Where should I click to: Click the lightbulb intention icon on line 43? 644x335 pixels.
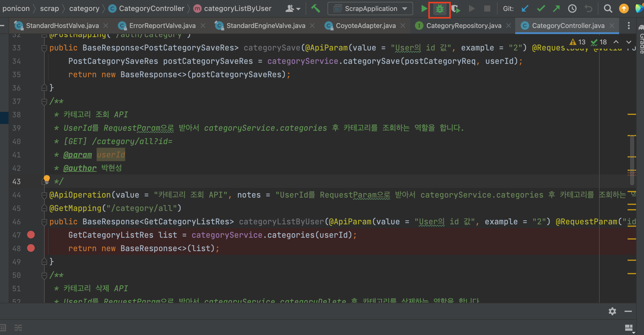point(46,178)
